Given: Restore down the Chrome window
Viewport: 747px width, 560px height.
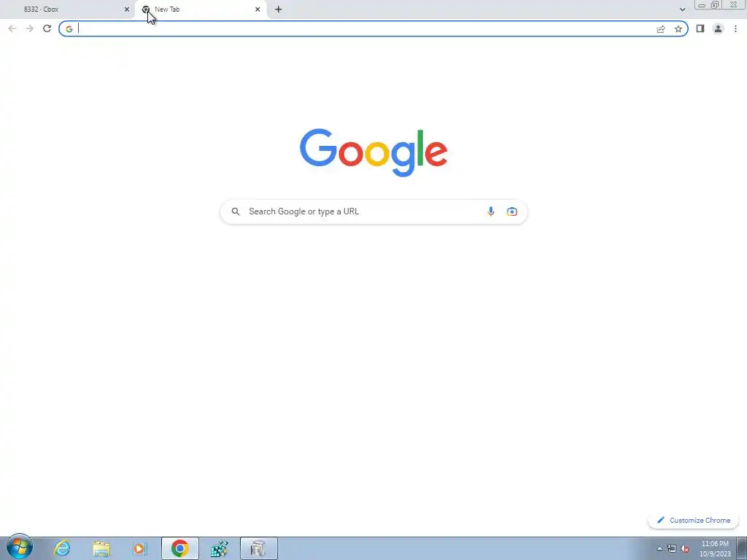Looking at the screenshot, I should [x=715, y=5].
